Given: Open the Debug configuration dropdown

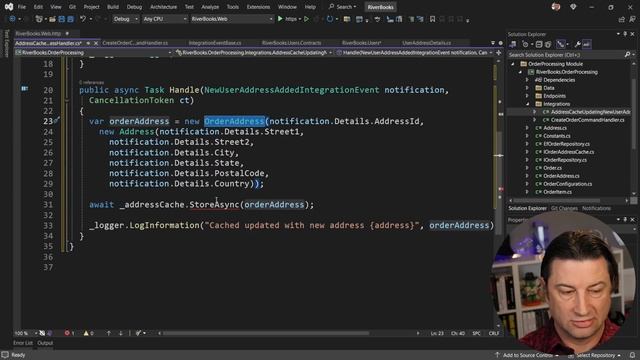Looking at the screenshot, I should click(125, 19).
